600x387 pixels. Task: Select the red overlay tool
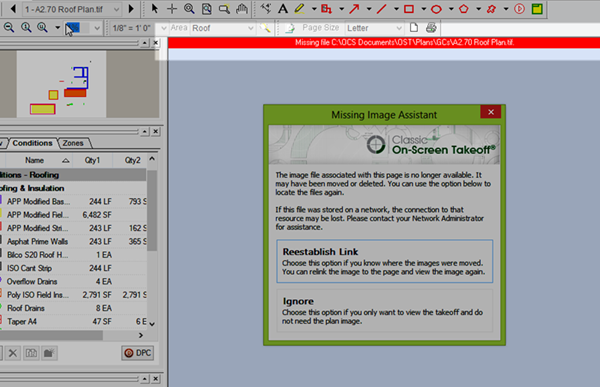tap(326, 8)
